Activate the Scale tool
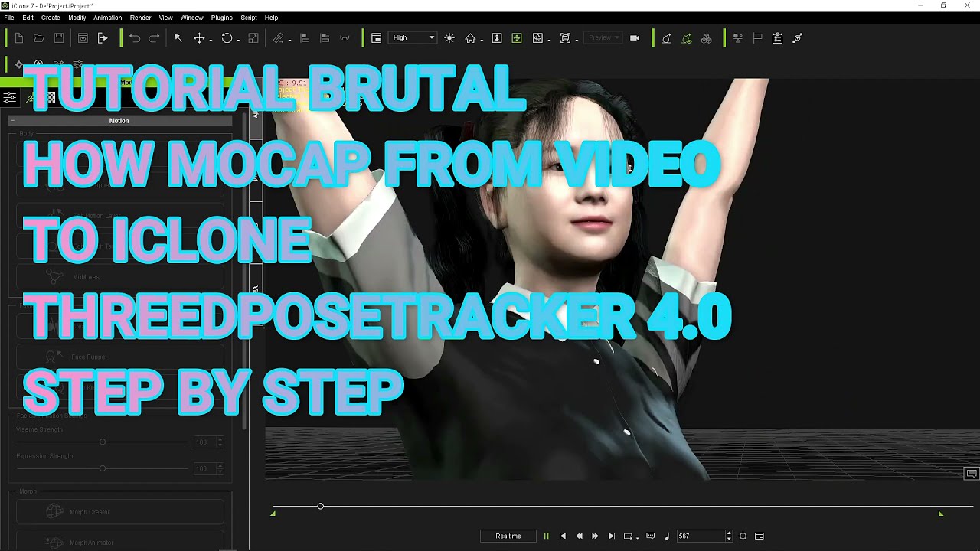 coord(253,38)
